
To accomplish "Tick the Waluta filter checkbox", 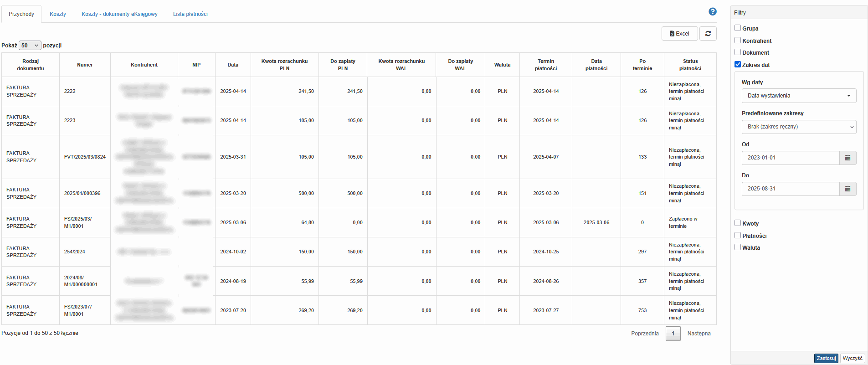I will pyautogui.click(x=738, y=247).
